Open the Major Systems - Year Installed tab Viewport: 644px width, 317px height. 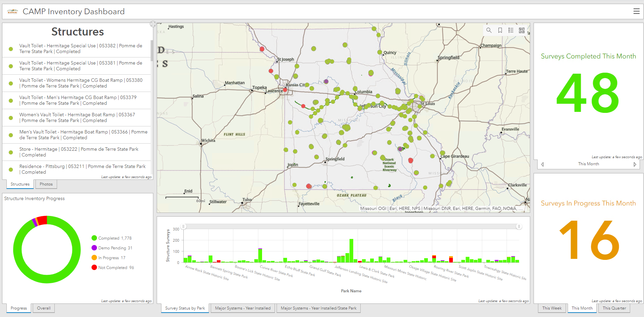click(x=242, y=308)
